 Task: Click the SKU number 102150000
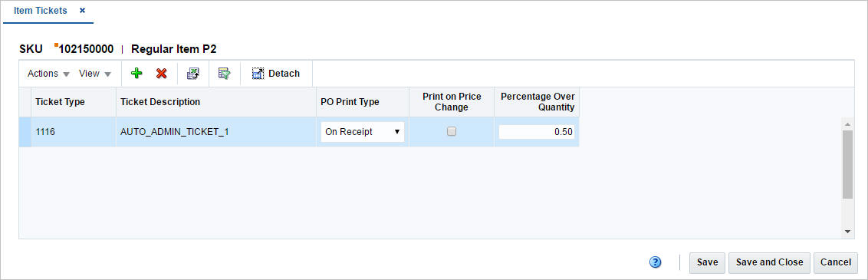point(86,48)
